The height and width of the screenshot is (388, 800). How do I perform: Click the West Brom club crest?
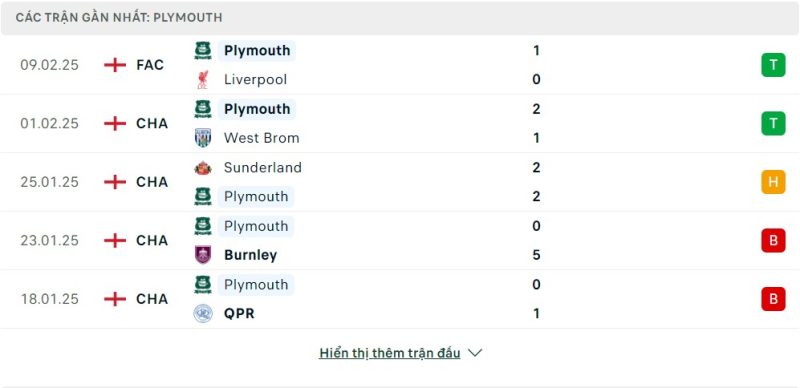pyautogui.click(x=203, y=138)
